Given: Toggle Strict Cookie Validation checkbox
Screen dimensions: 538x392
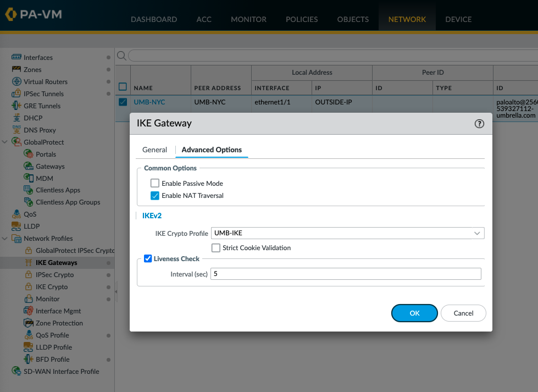Looking at the screenshot, I should pyautogui.click(x=216, y=247).
